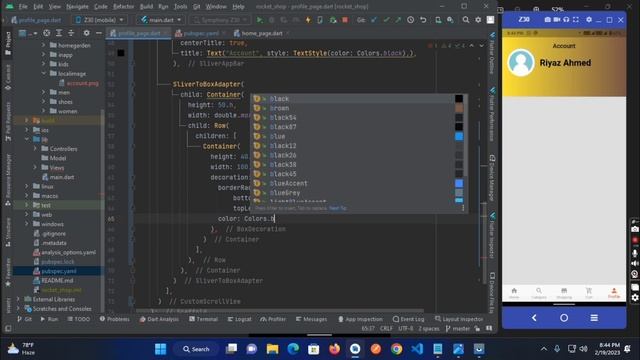
Task: Open the Layout Inspector tool window
Action: coord(459,319)
